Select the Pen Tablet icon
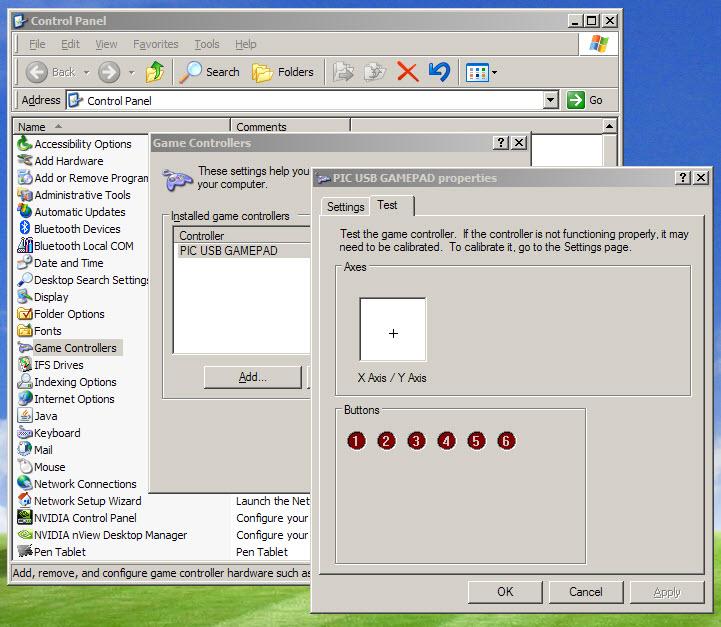Viewport: 721px width, 627px height. pyautogui.click(x=24, y=552)
